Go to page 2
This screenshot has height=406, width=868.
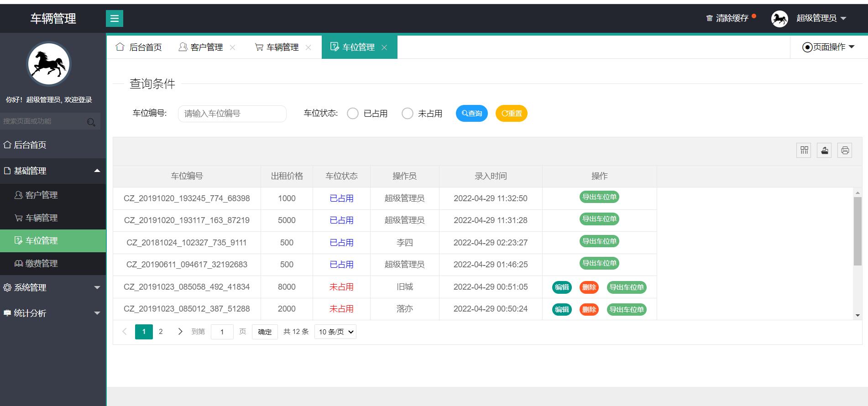click(161, 332)
